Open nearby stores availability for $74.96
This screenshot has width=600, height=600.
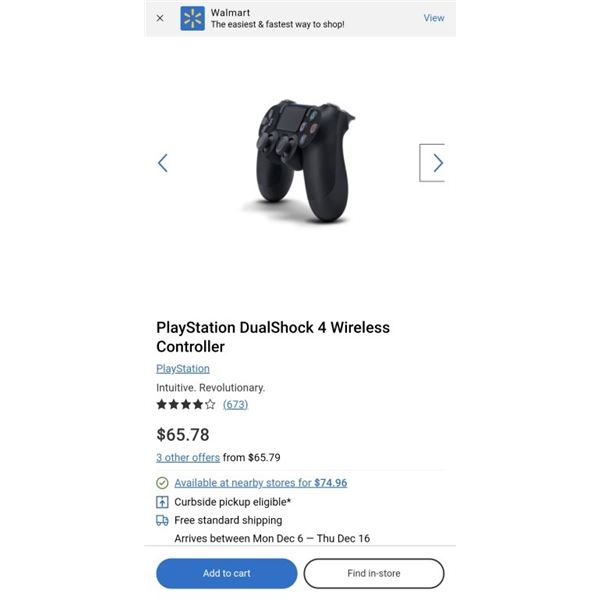(x=261, y=483)
